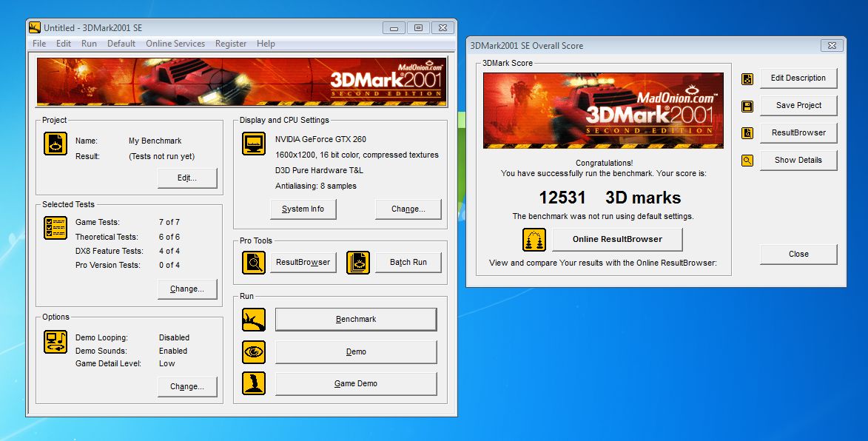This screenshot has height=441, width=868.
Task: Click the Benchmark run icon
Action: [254, 320]
